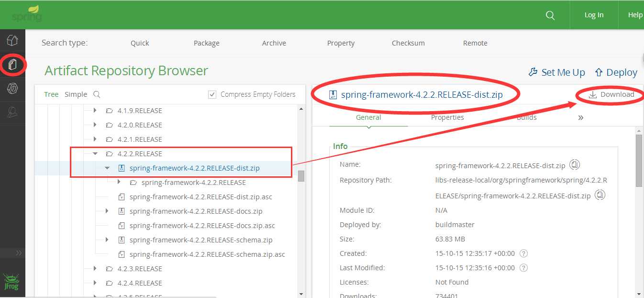Viewport: 644px width, 298px height.
Task: Select spring-framework-4.2.2.RELEASE-dist.zip.asc in the tree
Action: (200, 197)
